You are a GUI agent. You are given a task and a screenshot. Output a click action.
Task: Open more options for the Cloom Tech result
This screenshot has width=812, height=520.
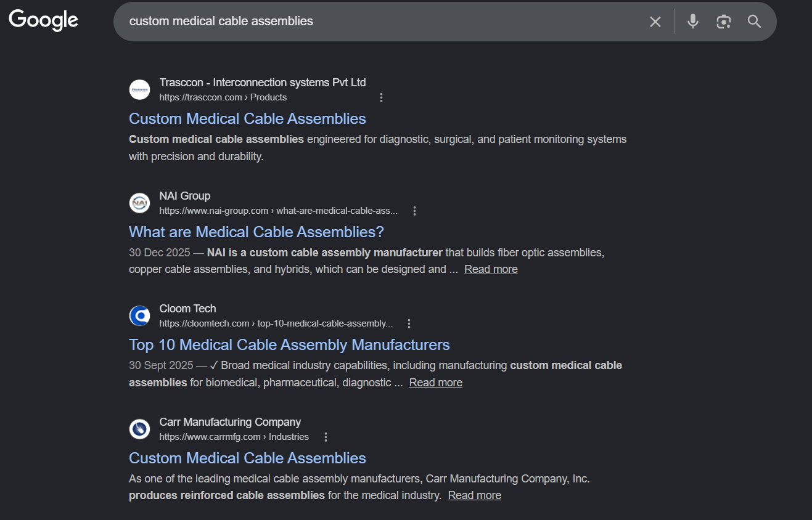(409, 323)
